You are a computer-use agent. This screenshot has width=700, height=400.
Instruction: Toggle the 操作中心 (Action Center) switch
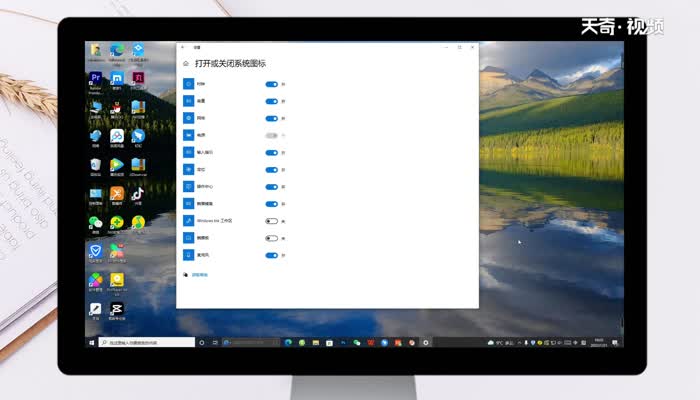coord(271,186)
